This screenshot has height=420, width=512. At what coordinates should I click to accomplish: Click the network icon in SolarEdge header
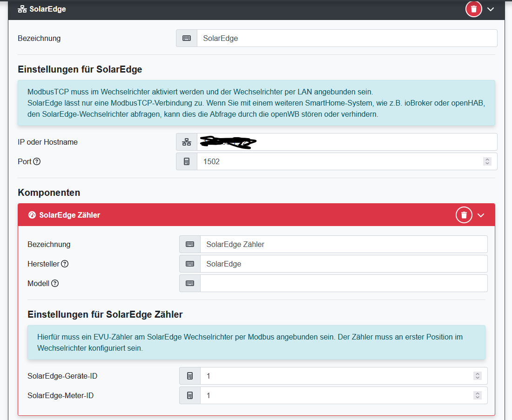point(22,9)
